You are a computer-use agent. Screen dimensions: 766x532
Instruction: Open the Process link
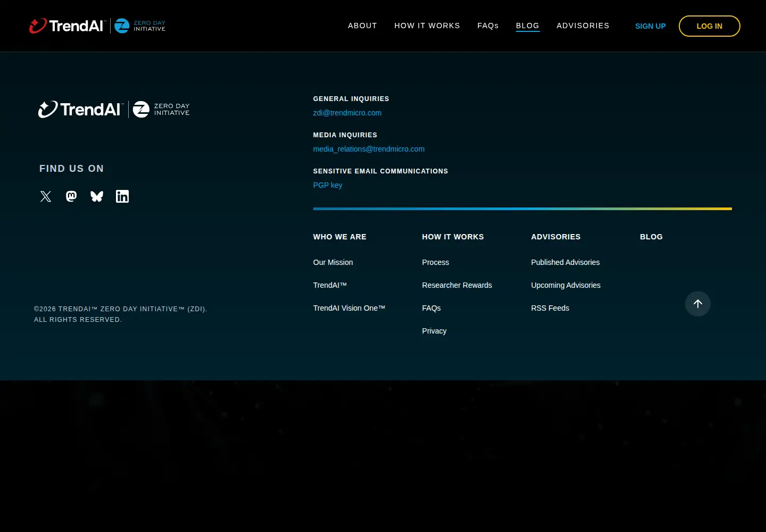click(x=436, y=262)
